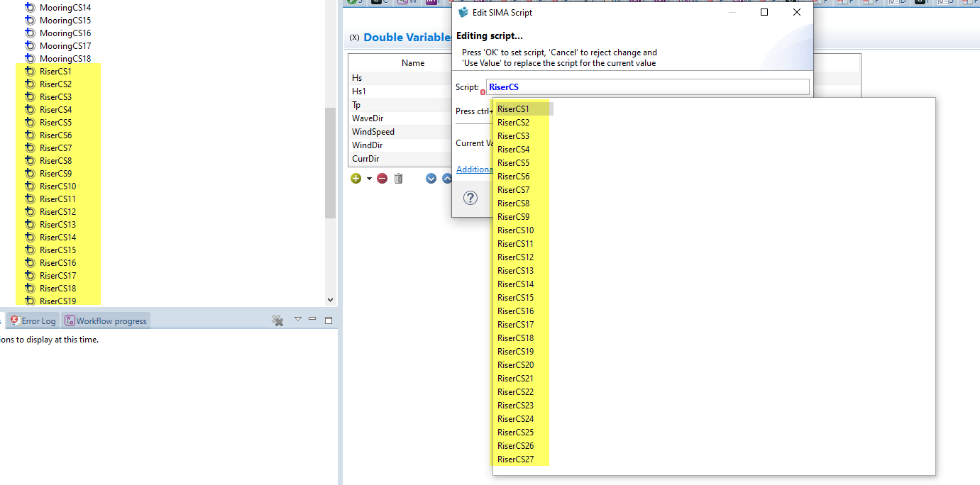This screenshot has height=485, width=980.
Task: Switch to the Workflow progress tab
Action: point(106,321)
